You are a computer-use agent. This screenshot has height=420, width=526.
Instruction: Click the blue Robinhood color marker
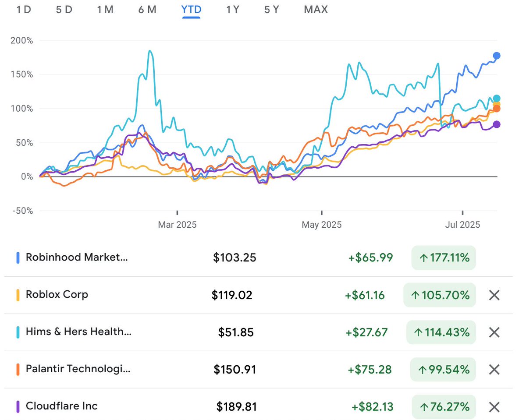(18, 258)
